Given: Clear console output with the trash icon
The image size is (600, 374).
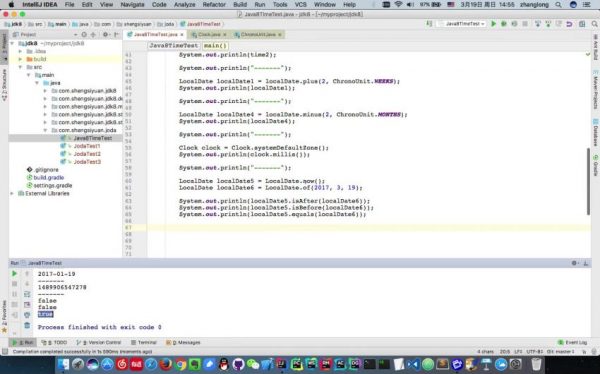Looking at the screenshot, I should (27, 325).
